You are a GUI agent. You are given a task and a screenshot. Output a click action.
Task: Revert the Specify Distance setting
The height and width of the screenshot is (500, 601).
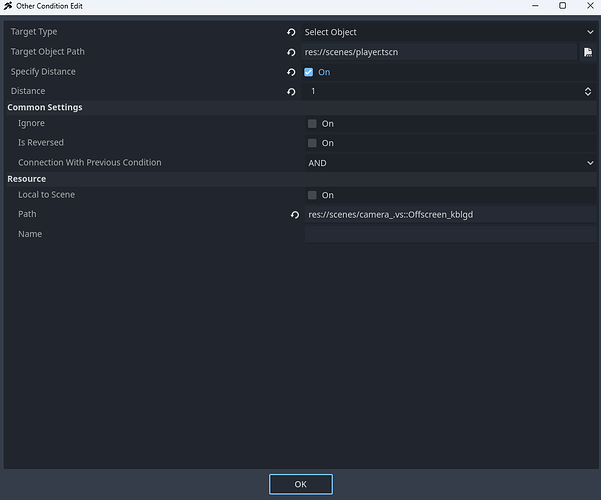coord(291,72)
